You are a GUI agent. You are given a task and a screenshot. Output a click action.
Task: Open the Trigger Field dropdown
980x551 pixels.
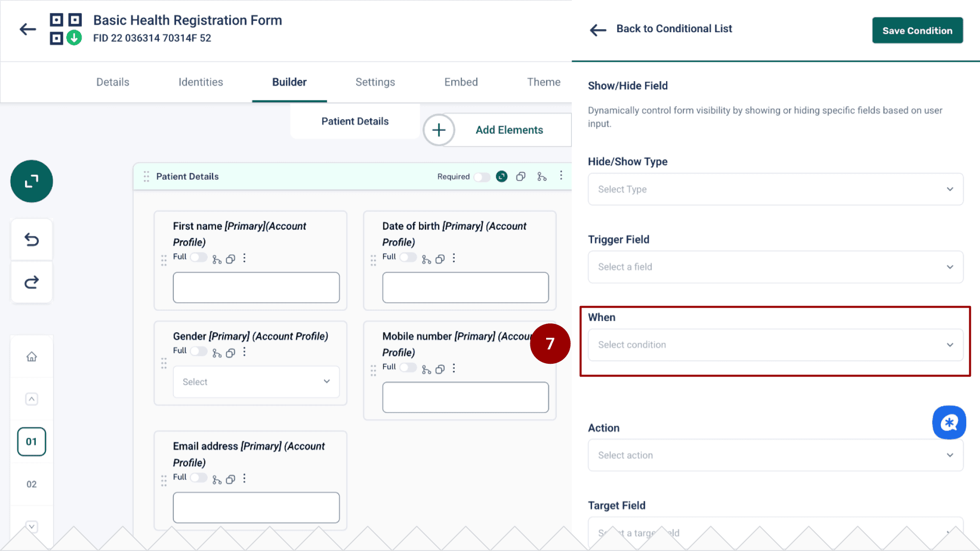click(775, 267)
